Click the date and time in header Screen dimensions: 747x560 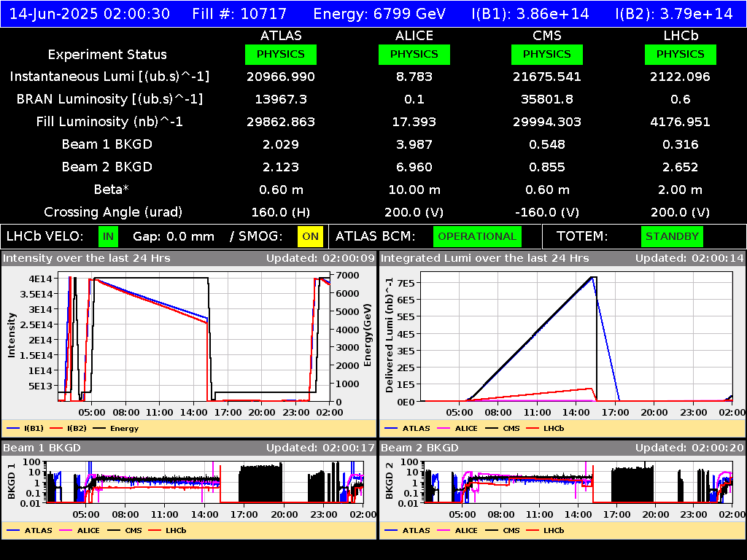(90, 13)
